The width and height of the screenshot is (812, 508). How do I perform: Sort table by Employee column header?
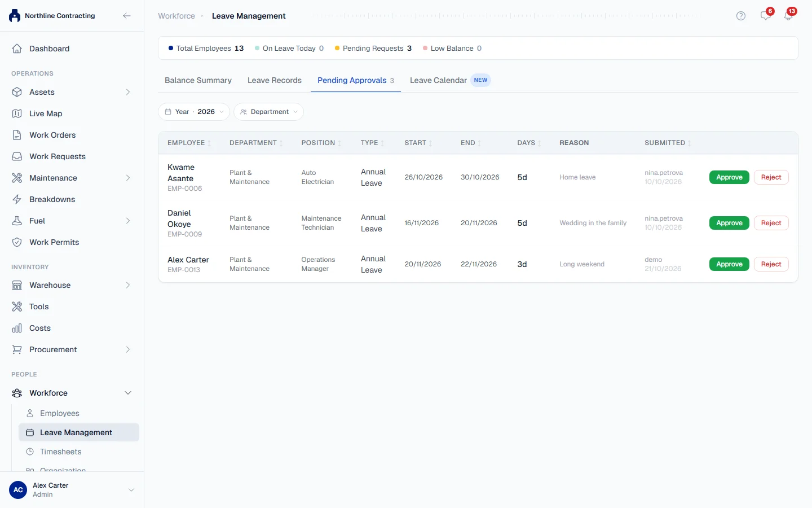click(189, 143)
